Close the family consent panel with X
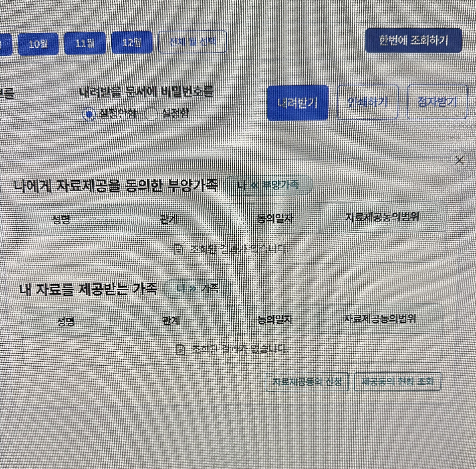This screenshot has width=476, height=469. click(459, 160)
